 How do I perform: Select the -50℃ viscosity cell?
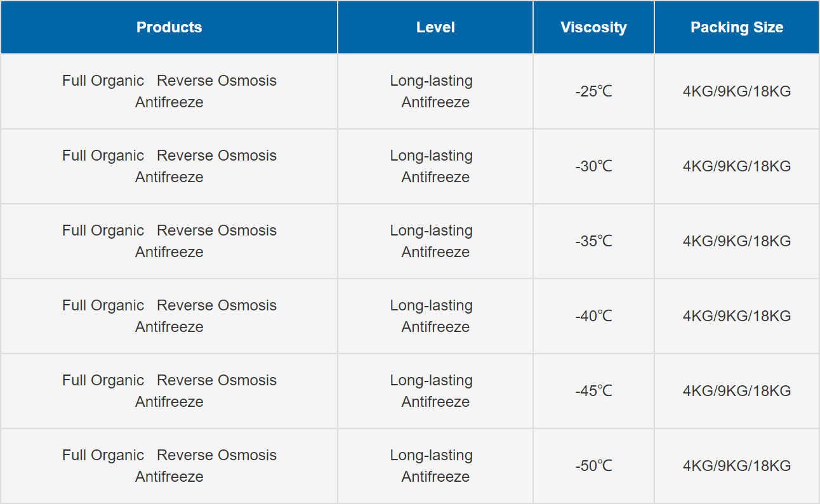593,466
